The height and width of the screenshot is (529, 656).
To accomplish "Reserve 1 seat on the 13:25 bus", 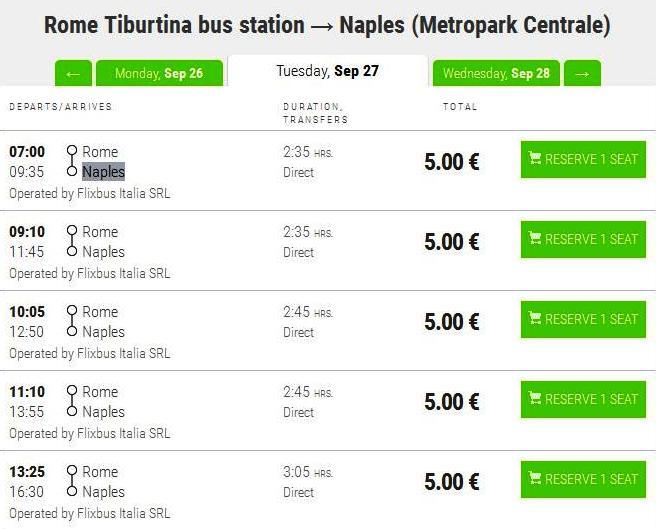I will click(x=583, y=480).
